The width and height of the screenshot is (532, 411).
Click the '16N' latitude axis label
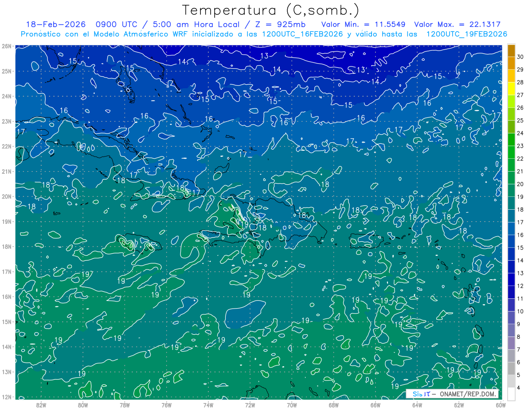[6, 297]
